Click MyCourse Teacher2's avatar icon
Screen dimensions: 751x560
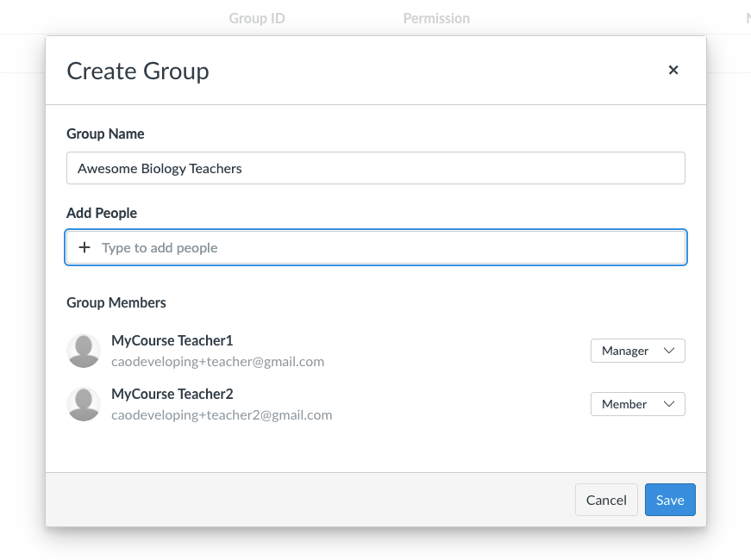coord(84,404)
